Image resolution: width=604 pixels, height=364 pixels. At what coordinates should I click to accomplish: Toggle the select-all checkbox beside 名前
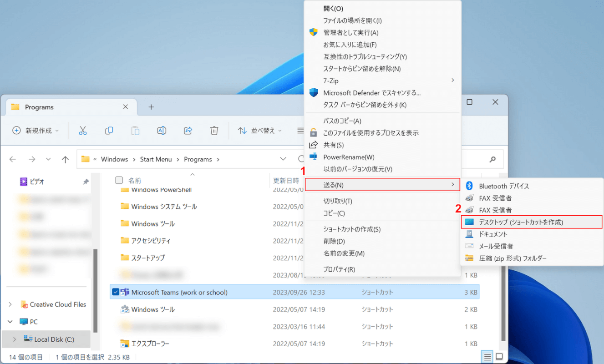coord(119,180)
